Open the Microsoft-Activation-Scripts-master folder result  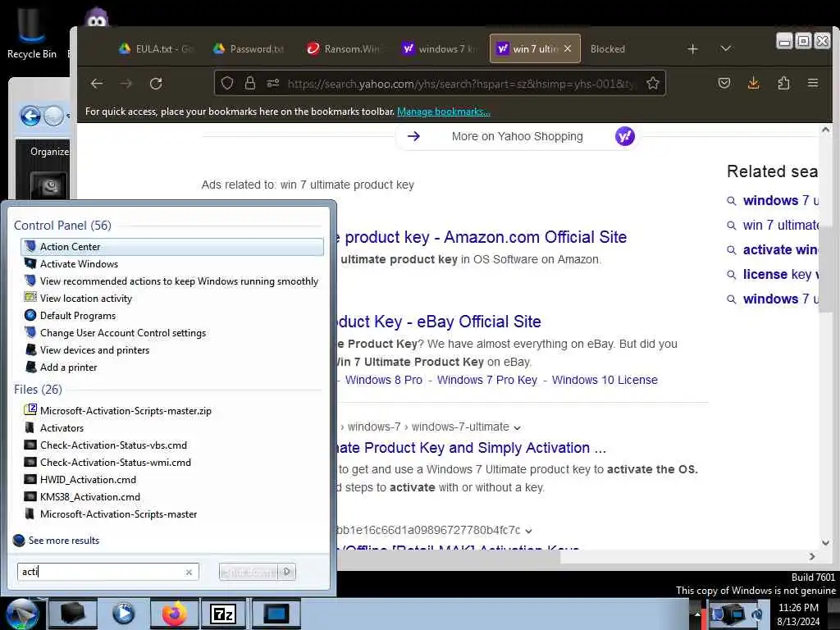(172, 514)
